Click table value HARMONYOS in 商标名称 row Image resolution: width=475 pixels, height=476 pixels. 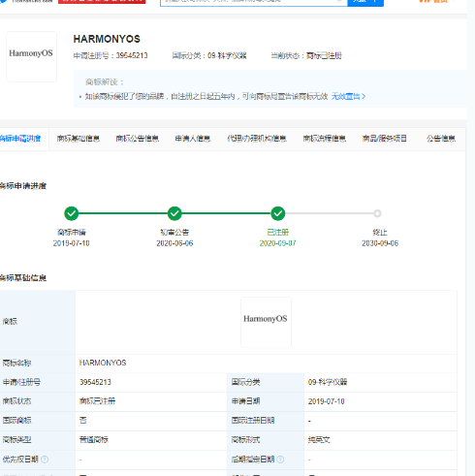point(103,363)
